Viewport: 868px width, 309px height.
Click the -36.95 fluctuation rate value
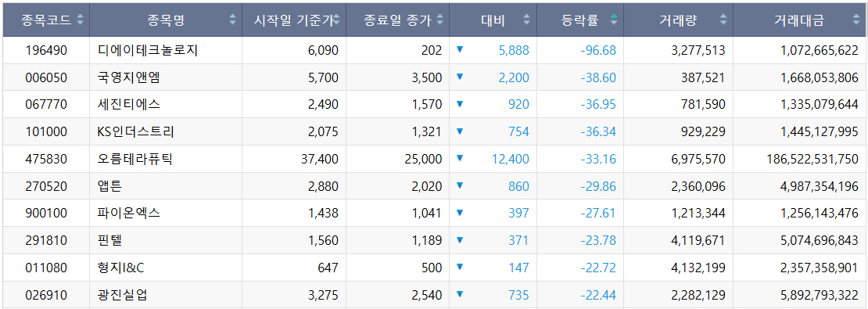(x=598, y=105)
